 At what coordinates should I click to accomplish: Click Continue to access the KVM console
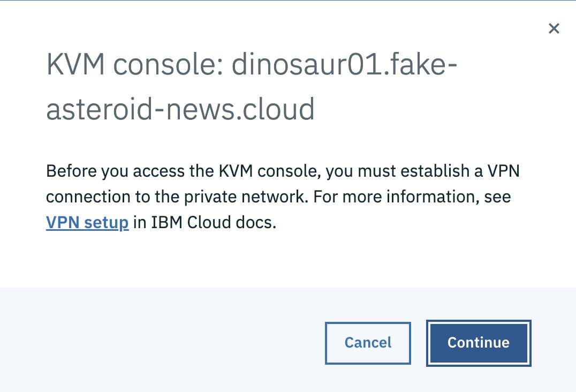(479, 343)
